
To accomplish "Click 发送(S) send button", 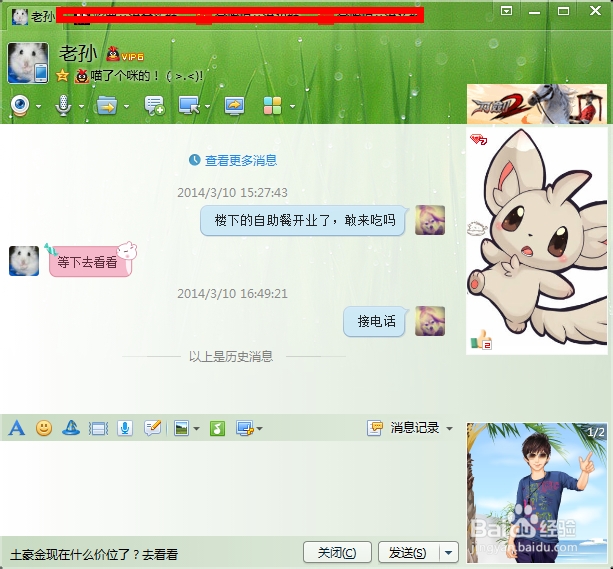I will (x=408, y=553).
